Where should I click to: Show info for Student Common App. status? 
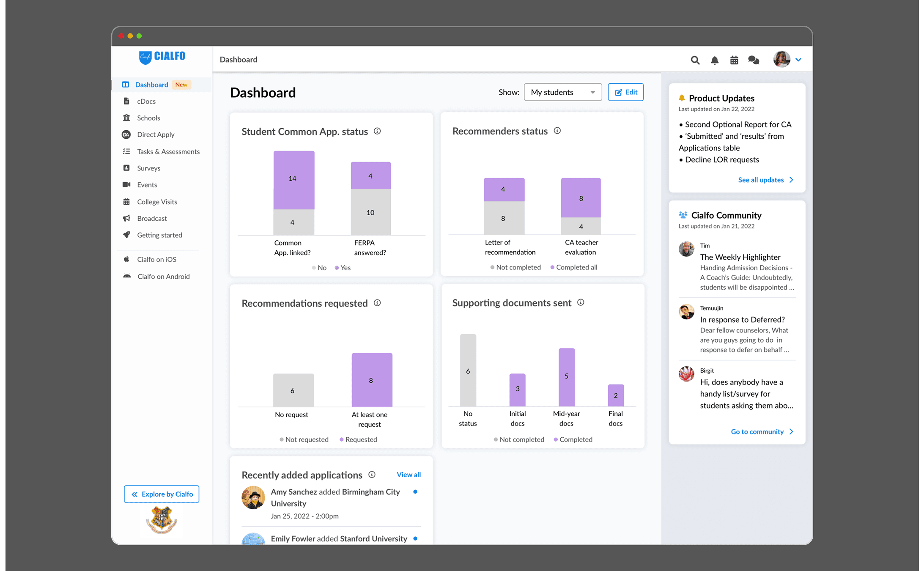click(377, 131)
